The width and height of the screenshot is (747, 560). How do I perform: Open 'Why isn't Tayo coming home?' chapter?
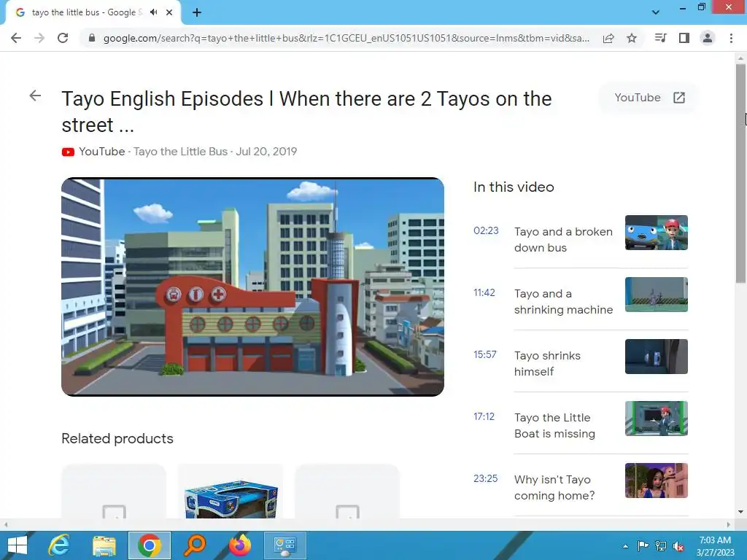coord(554,487)
